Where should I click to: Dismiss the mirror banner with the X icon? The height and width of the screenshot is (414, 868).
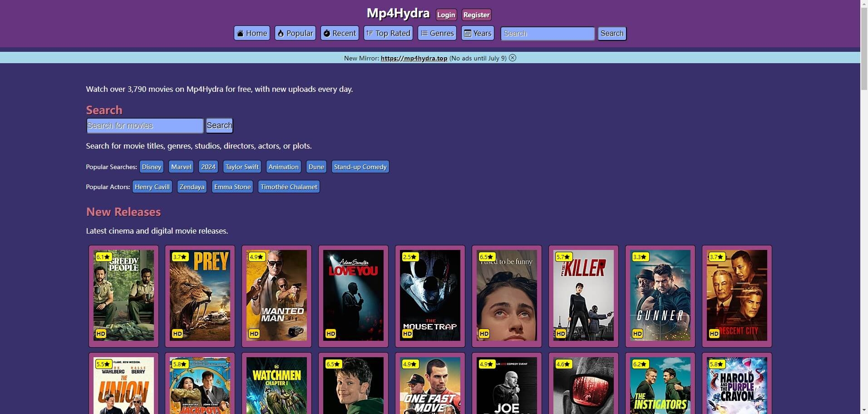513,58
